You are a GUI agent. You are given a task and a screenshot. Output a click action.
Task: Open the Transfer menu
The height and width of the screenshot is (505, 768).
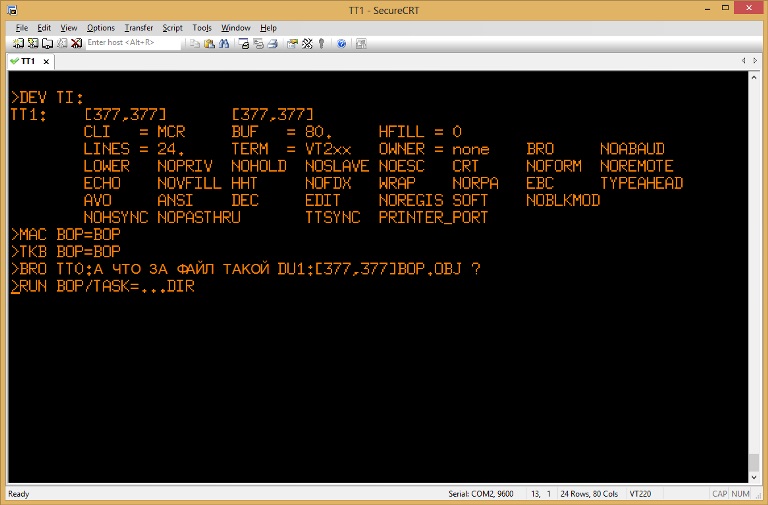coord(139,28)
